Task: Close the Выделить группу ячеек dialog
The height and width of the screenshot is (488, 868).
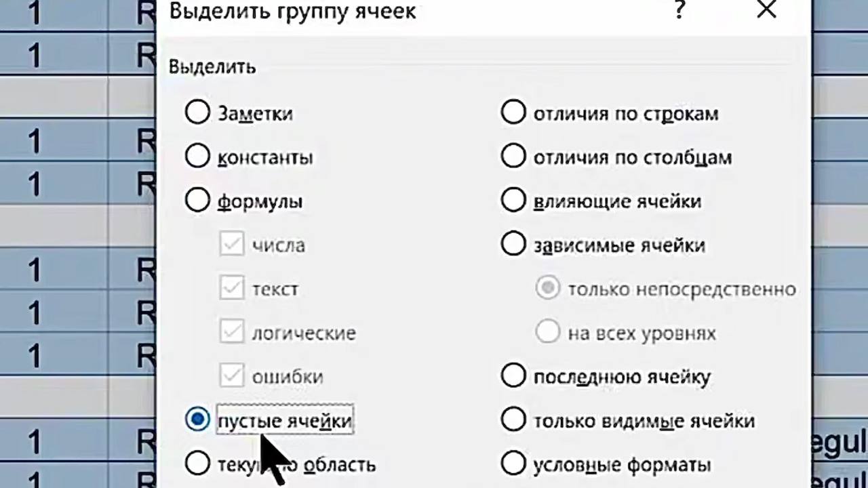Action: [x=766, y=9]
